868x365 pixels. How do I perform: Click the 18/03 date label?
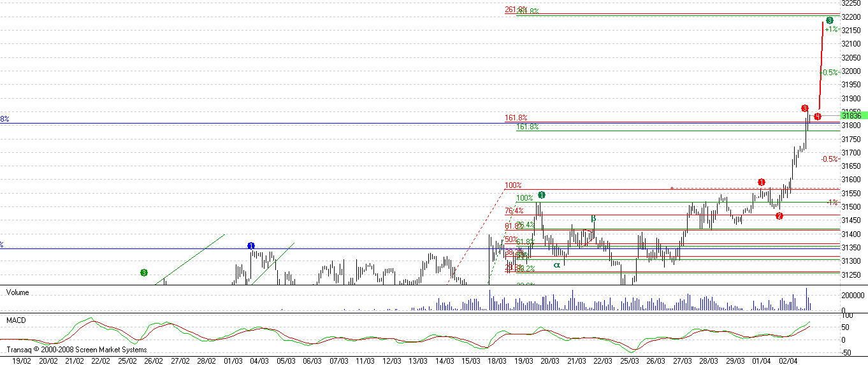pyautogui.click(x=496, y=360)
